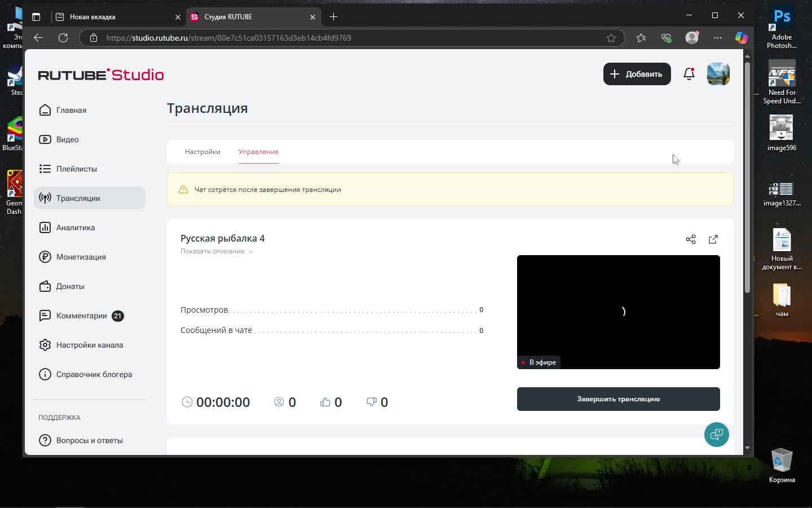Screen dimensions: 812x508
Task: Click the Аналитика chart icon
Action: pos(45,227)
